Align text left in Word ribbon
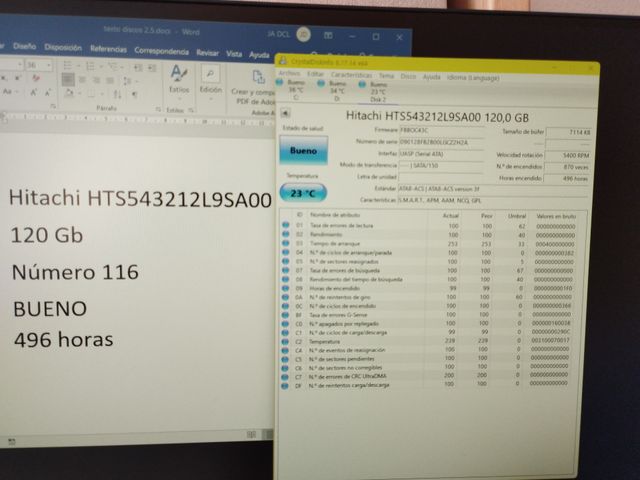640x480 pixels. (68, 79)
